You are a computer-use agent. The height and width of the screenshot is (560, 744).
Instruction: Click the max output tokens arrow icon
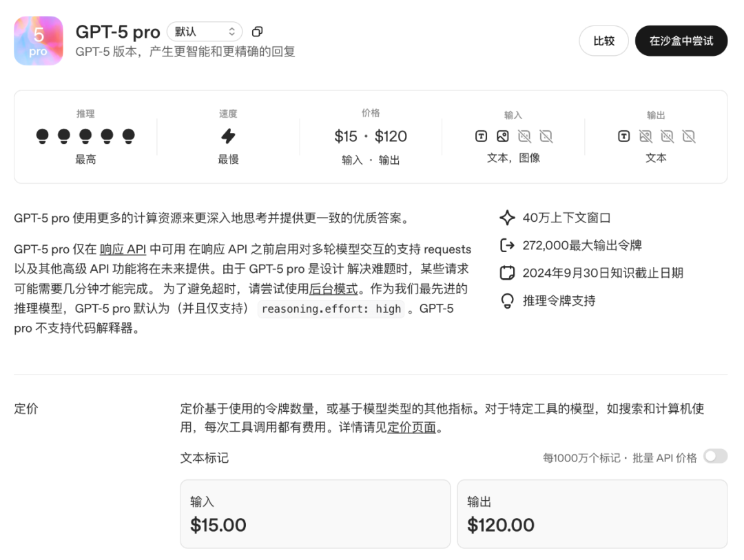tap(507, 245)
